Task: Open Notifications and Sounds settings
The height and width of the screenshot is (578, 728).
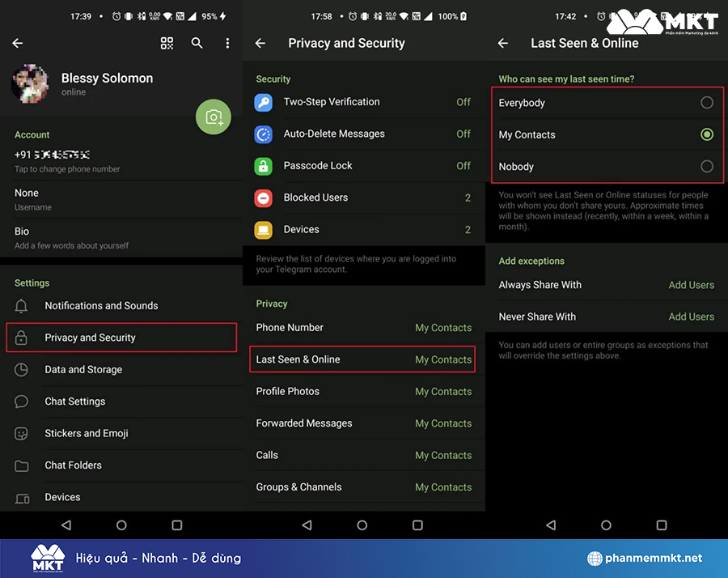Action: (x=121, y=306)
